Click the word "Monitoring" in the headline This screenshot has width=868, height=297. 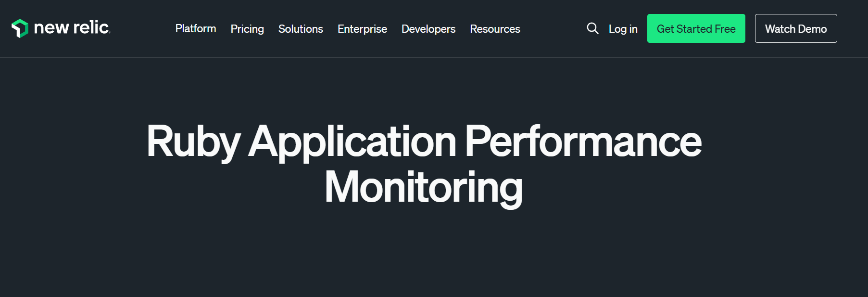(x=423, y=188)
